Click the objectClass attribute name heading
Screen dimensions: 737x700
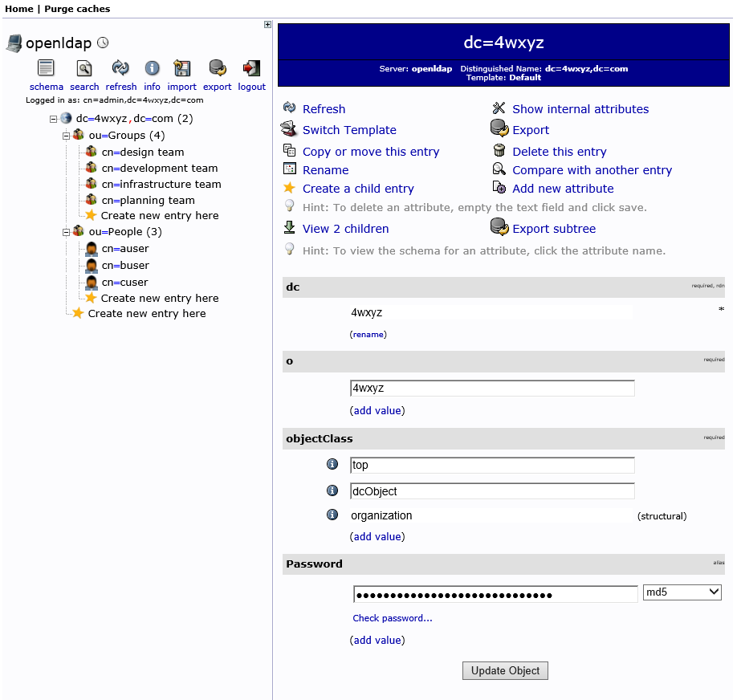[x=320, y=439]
